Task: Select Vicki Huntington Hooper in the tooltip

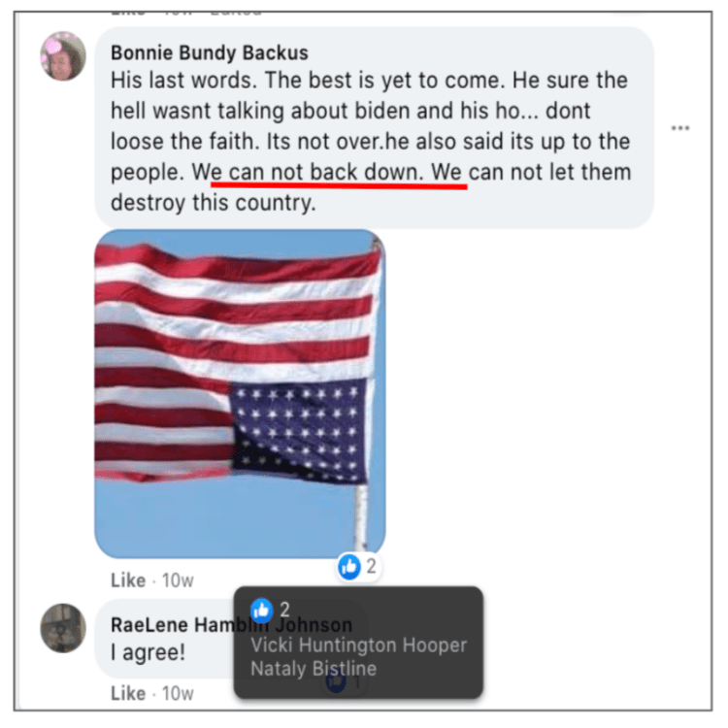Action: (358, 645)
